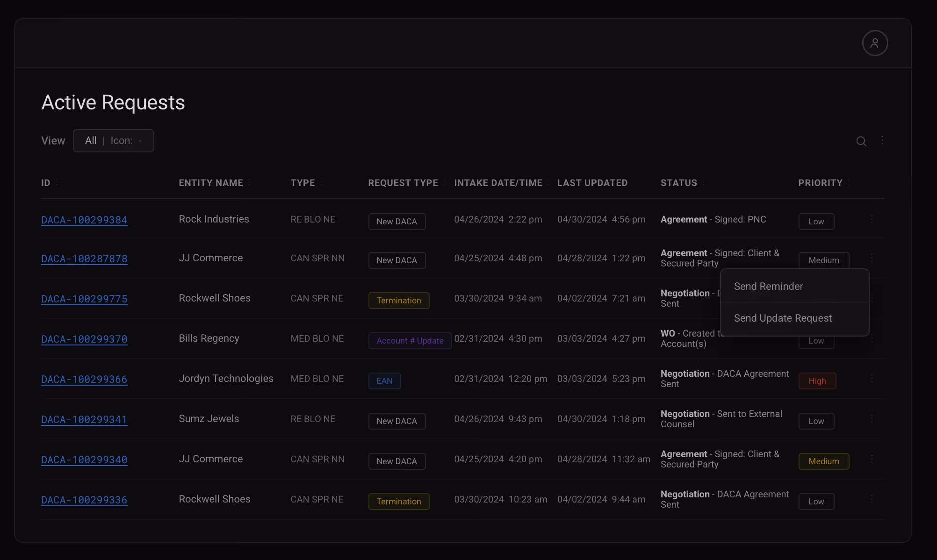Screen dimensions: 937x560
Task: Sort by PRIORITY column header
Action: 820,183
